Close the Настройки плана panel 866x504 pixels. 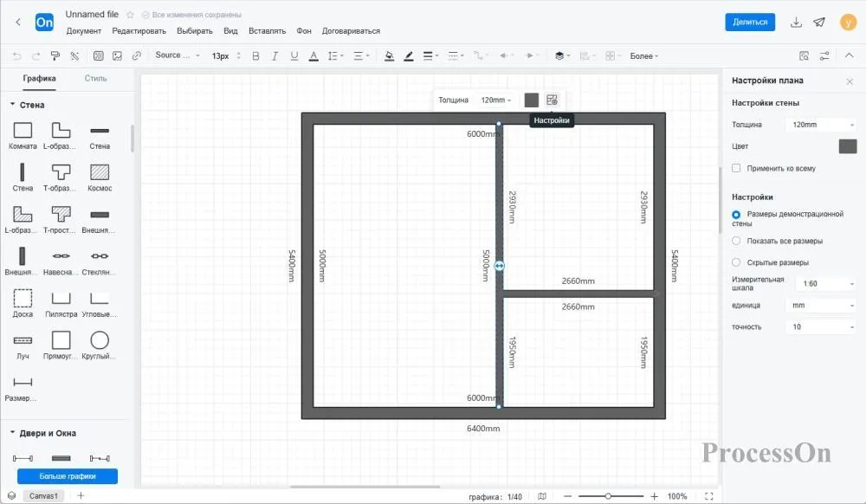[850, 81]
